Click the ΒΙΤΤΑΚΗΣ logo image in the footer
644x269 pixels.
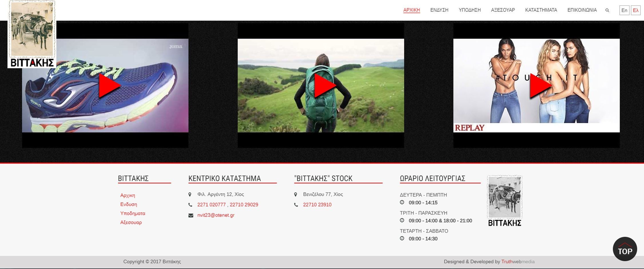[504, 201]
